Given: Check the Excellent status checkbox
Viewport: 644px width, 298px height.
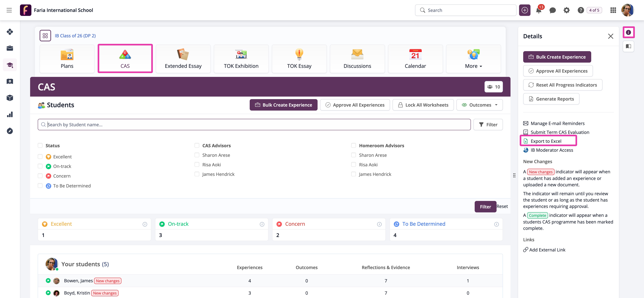Looking at the screenshot, I should (x=40, y=156).
